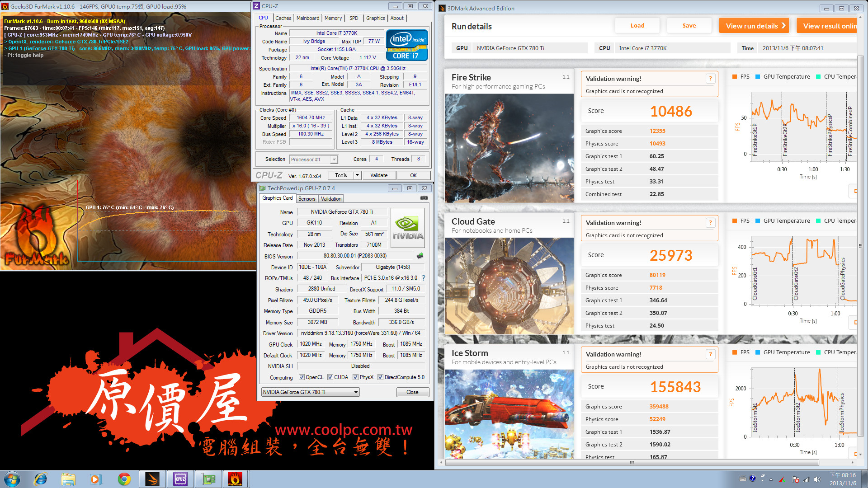Click the Close button in GPU-Z
868x488 pixels.
tap(412, 392)
